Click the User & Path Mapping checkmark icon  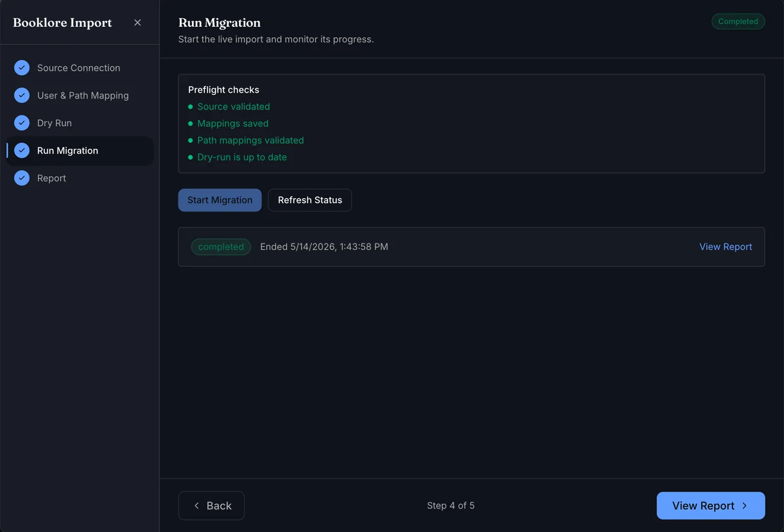coord(22,95)
